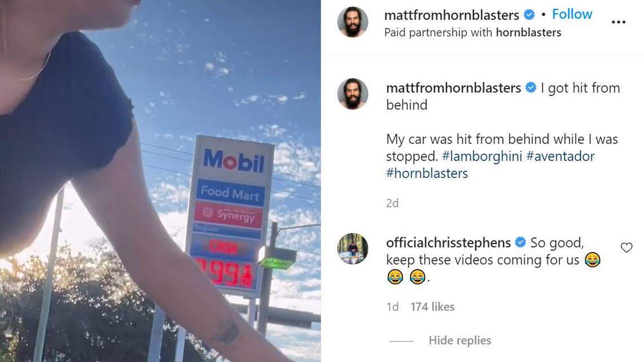Click the header profile avatar of mattfromhornblasters
The image size is (644, 362).
[x=353, y=22]
